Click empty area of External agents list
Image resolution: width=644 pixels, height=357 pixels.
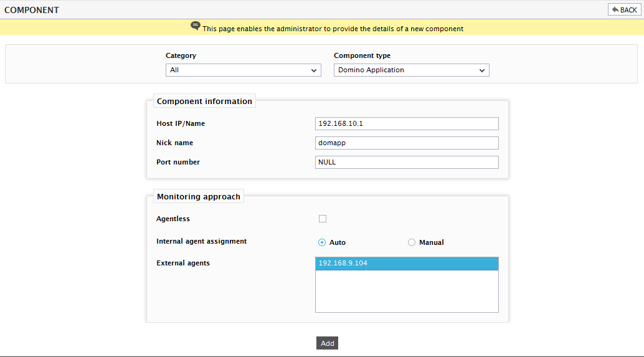click(407, 291)
